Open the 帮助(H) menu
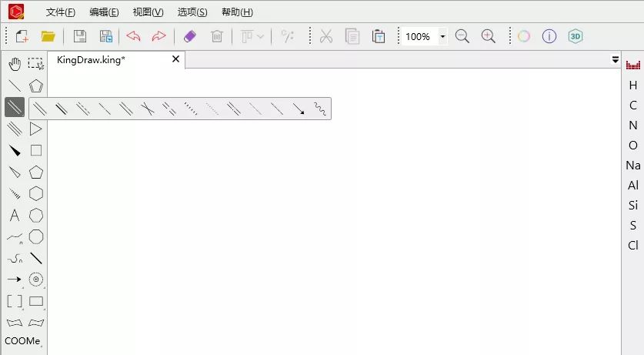Screen dimensions: 644x355 pos(238,12)
